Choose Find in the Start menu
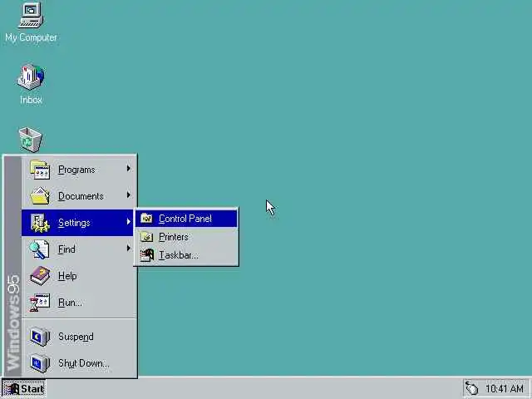This screenshot has width=532, height=399. (x=77, y=249)
